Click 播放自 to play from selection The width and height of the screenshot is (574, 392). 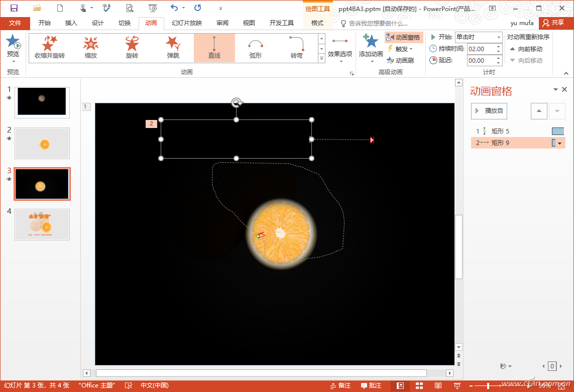(489, 111)
